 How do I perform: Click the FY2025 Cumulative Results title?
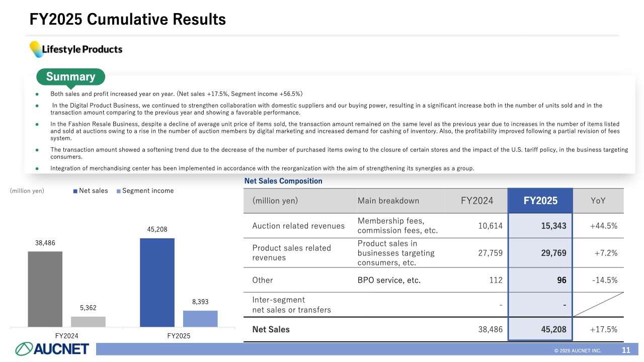click(x=128, y=20)
